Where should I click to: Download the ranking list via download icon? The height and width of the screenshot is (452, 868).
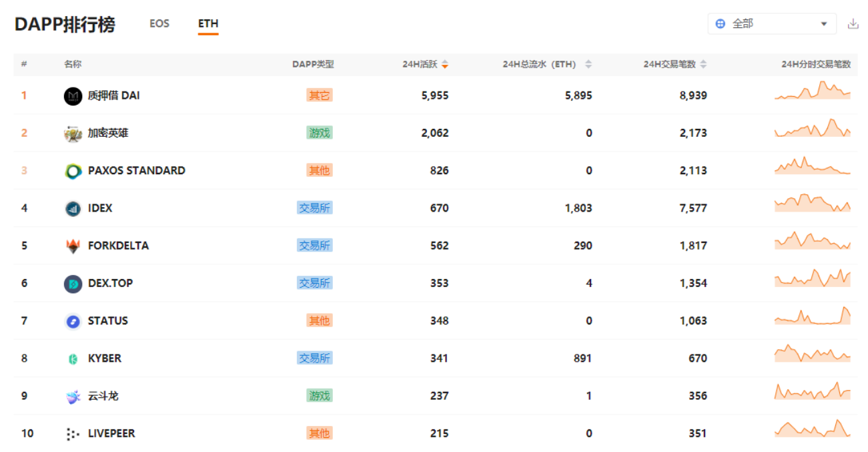click(x=853, y=23)
